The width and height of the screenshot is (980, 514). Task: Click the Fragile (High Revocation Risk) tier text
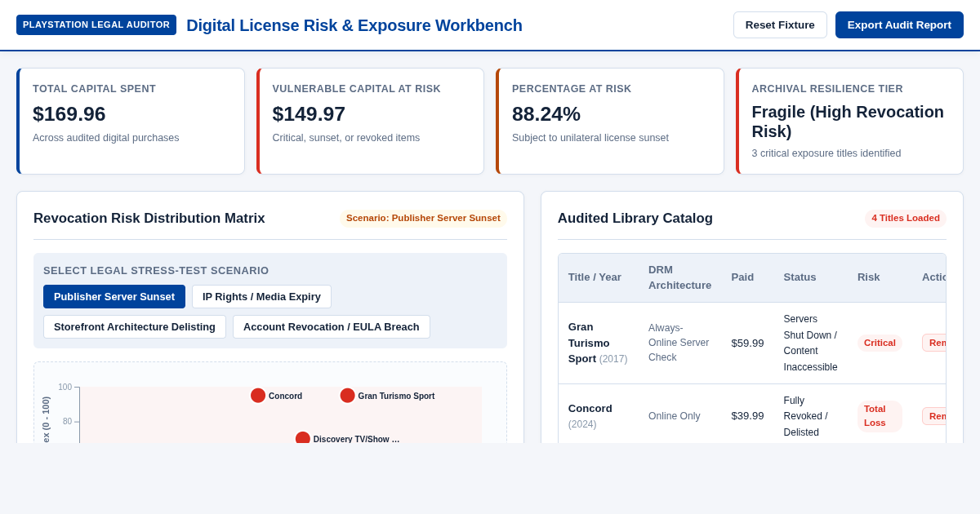[848, 122]
